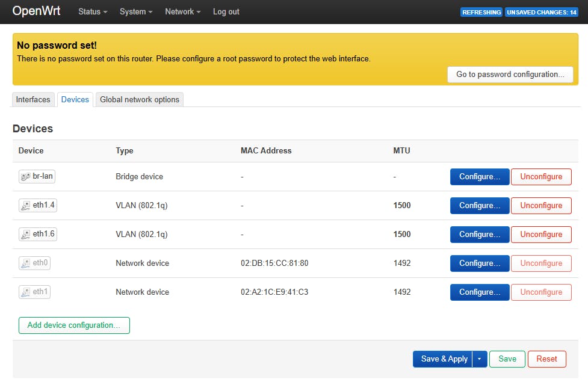
Task: Switch to the Interfaces tab
Action: (x=33, y=100)
